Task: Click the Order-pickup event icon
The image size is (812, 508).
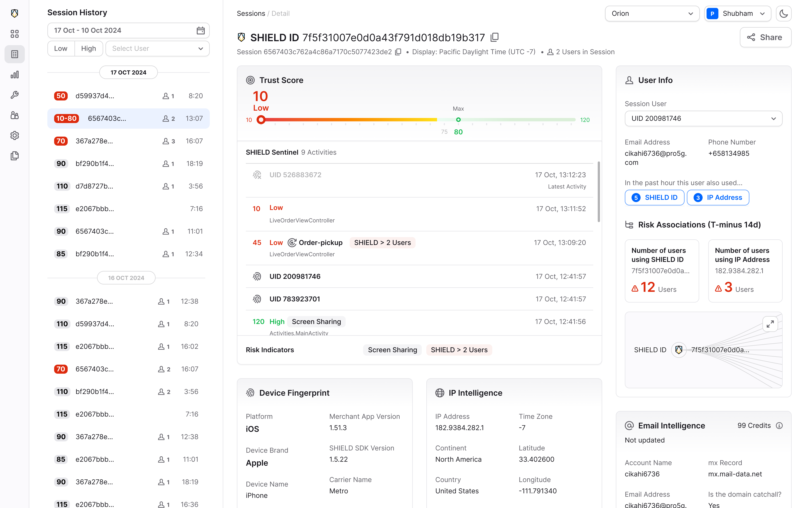Action: (292, 243)
